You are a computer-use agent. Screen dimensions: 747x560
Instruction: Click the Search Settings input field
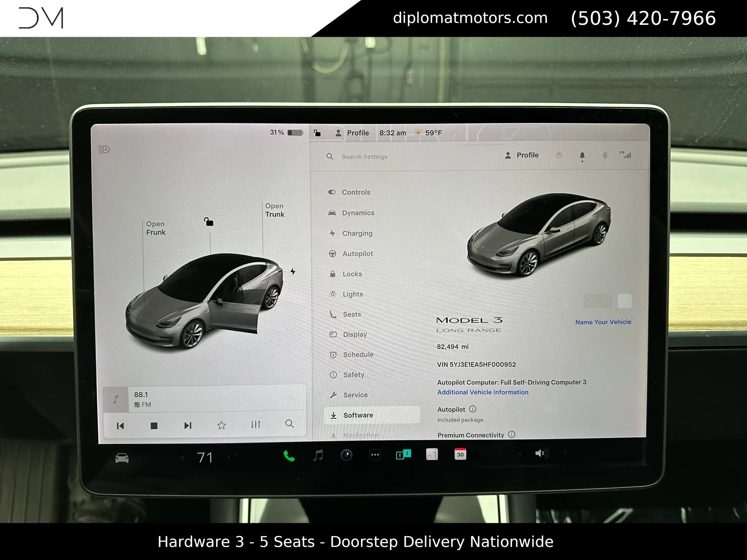click(365, 156)
